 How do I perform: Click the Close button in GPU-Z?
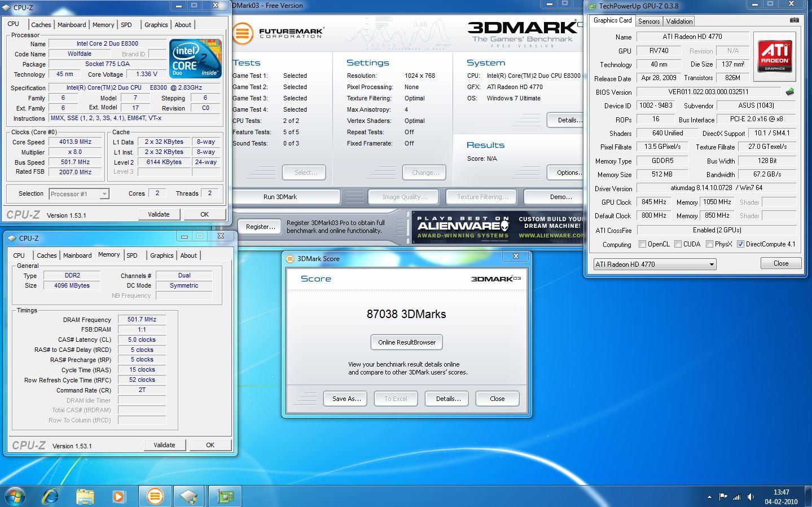(x=781, y=263)
